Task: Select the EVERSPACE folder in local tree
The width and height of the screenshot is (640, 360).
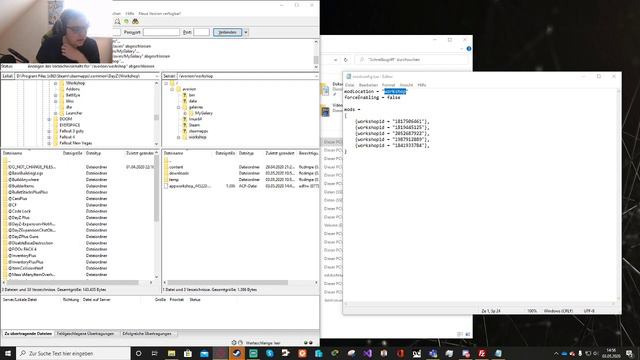Action: tap(70, 125)
